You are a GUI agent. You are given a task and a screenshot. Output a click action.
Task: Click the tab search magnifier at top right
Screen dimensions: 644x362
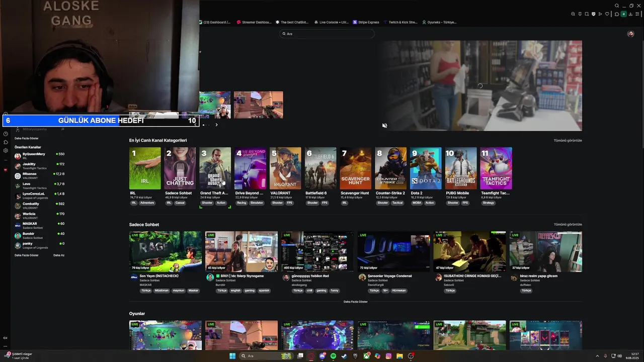click(x=617, y=6)
